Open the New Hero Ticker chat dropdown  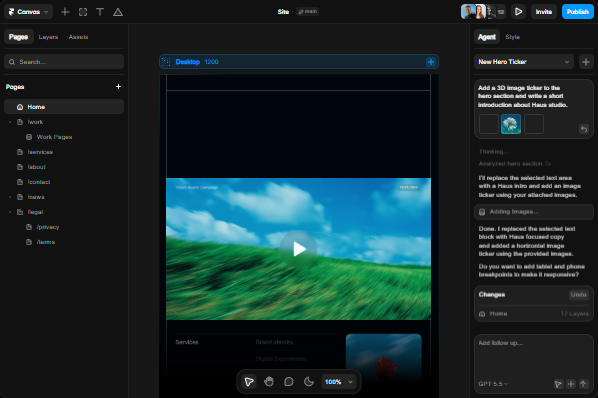point(524,62)
